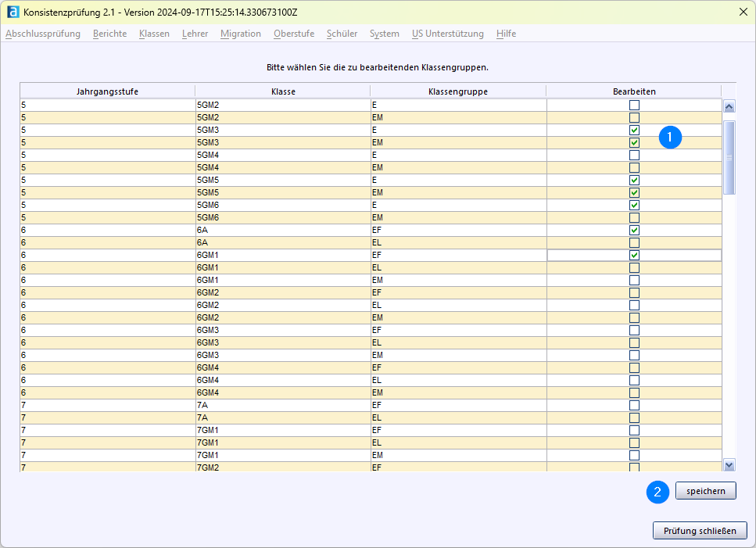Click the Klassengruppe column header

(458, 91)
